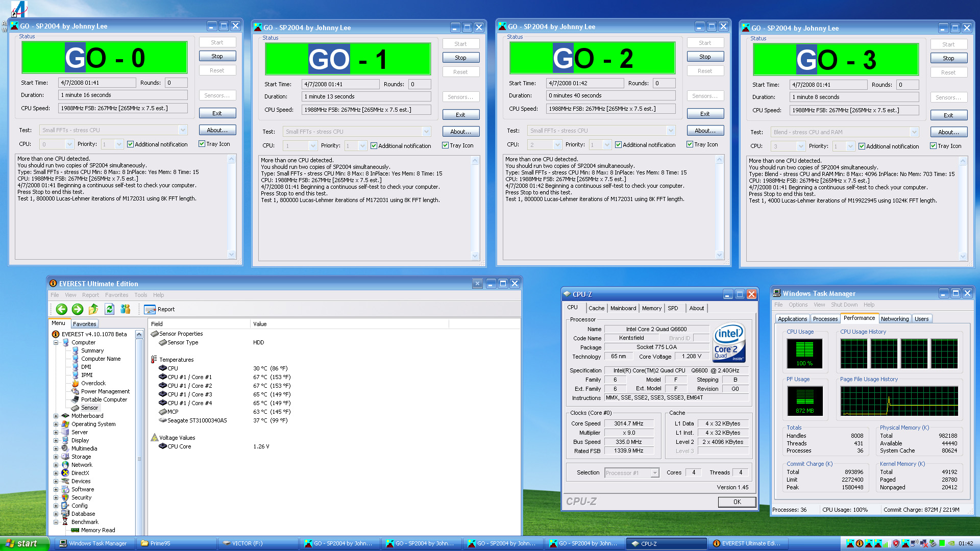
Task: Switch to the Mainboard tab in CPU-Z
Action: tap(623, 308)
